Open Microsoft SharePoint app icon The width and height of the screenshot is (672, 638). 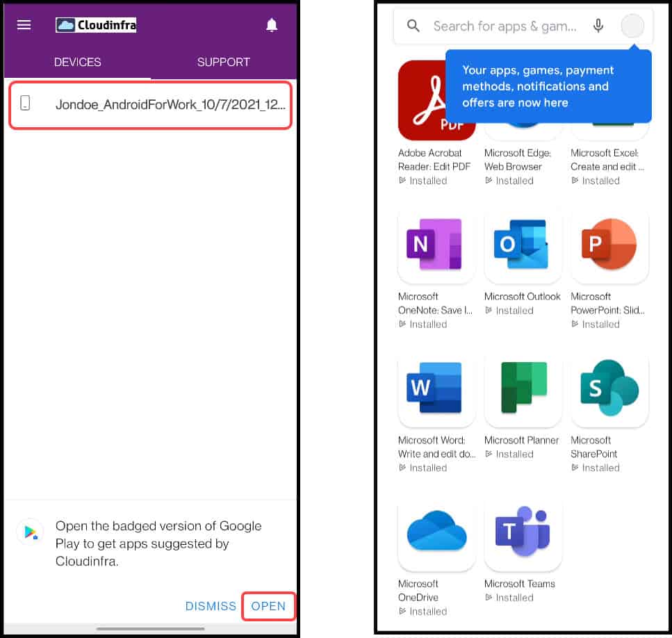609,388
